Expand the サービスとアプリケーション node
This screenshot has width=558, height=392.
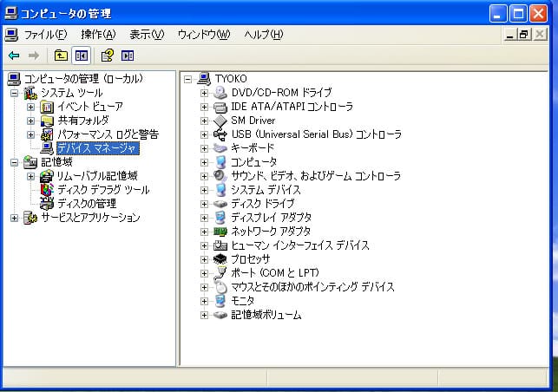[14, 218]
